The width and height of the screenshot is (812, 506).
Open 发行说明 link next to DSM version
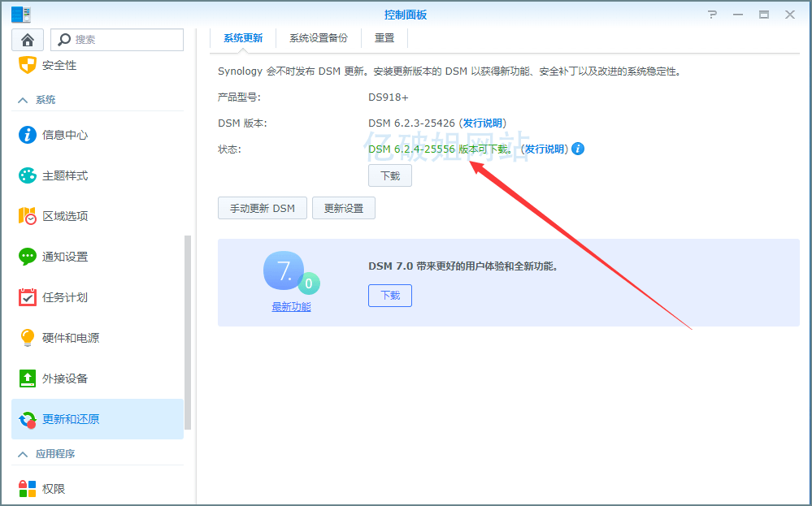(483, 123)
